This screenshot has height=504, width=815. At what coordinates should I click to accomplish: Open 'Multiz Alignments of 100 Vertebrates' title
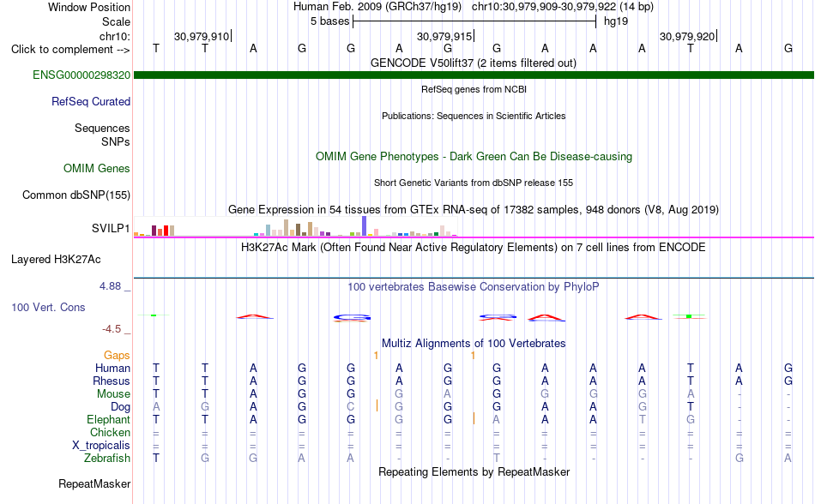[474, 344]
